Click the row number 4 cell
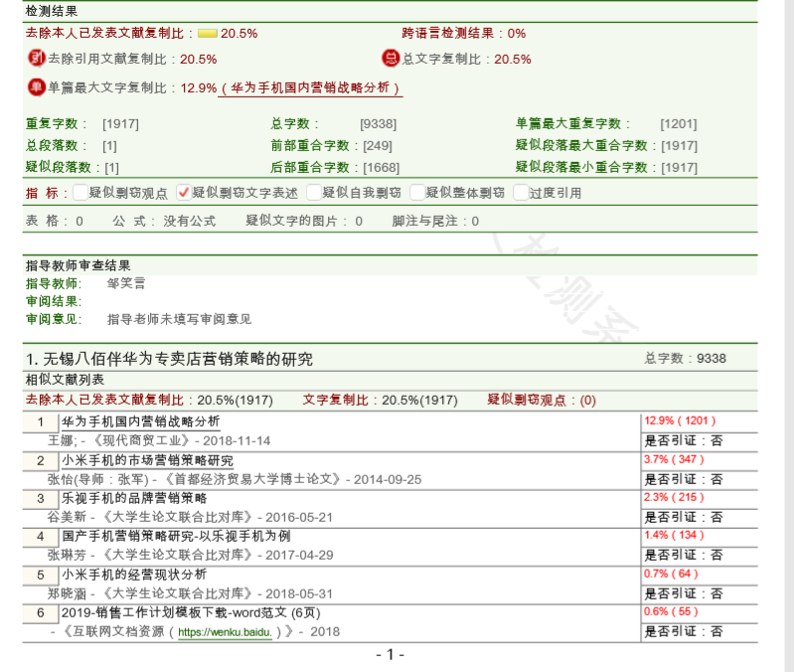 pyautogui.click(x=41, y=537)
